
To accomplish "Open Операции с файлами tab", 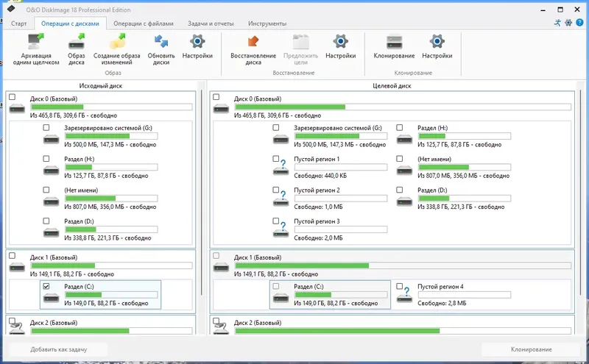I will pos(144,24).
